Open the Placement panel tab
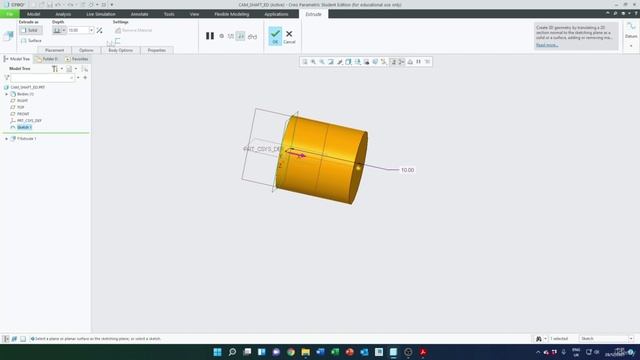The image size is (640, 360). 55,50
